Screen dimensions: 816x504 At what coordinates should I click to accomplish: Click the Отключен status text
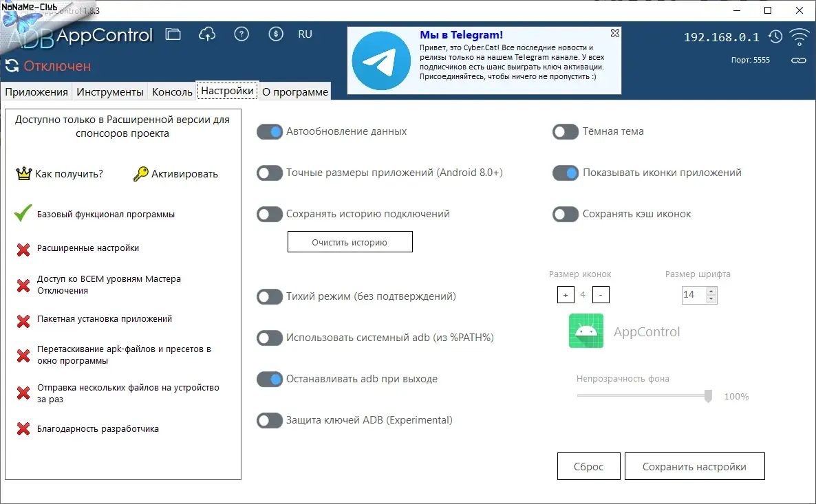tap(57, 66)
